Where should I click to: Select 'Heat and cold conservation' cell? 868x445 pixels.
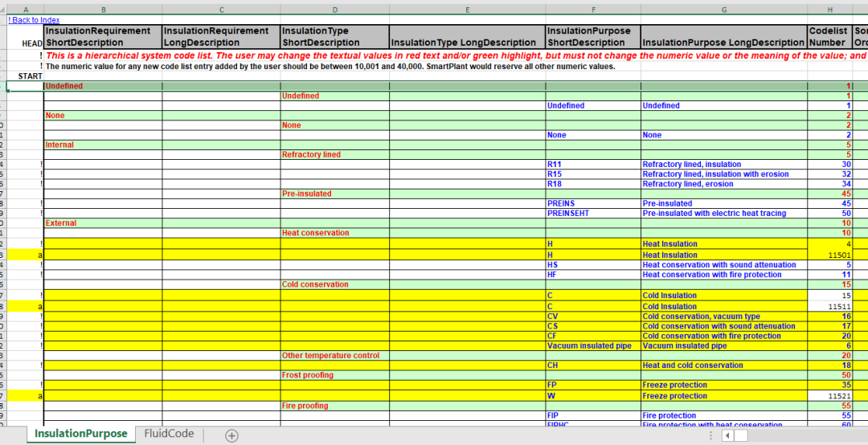click(724, 365)
